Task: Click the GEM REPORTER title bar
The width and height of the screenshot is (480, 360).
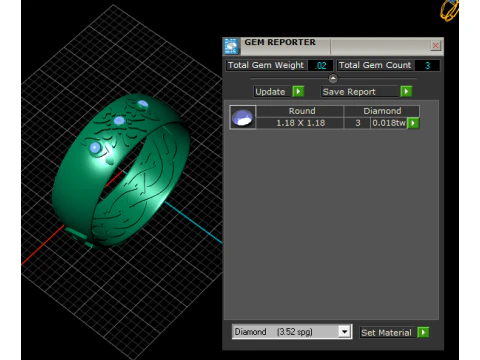Action: tap(333, 46)
